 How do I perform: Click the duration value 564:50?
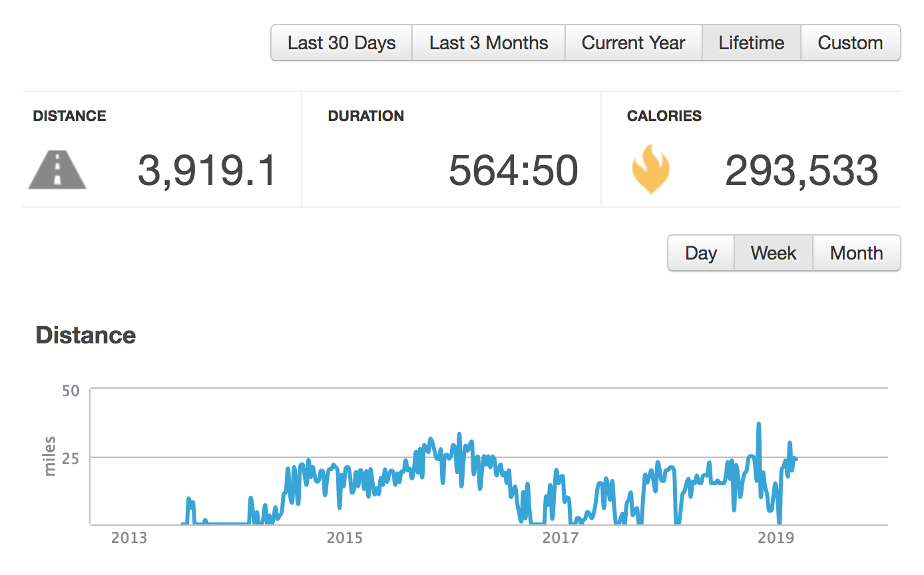513,170
